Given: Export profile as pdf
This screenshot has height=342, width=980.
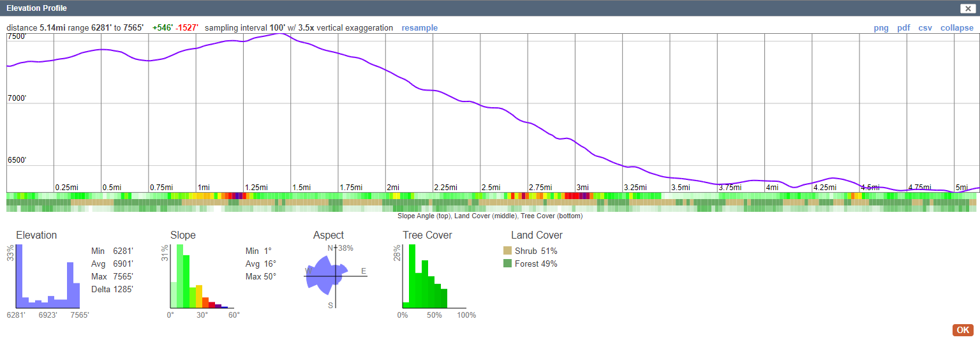Looking at the screenshot, I should [903, 28].
